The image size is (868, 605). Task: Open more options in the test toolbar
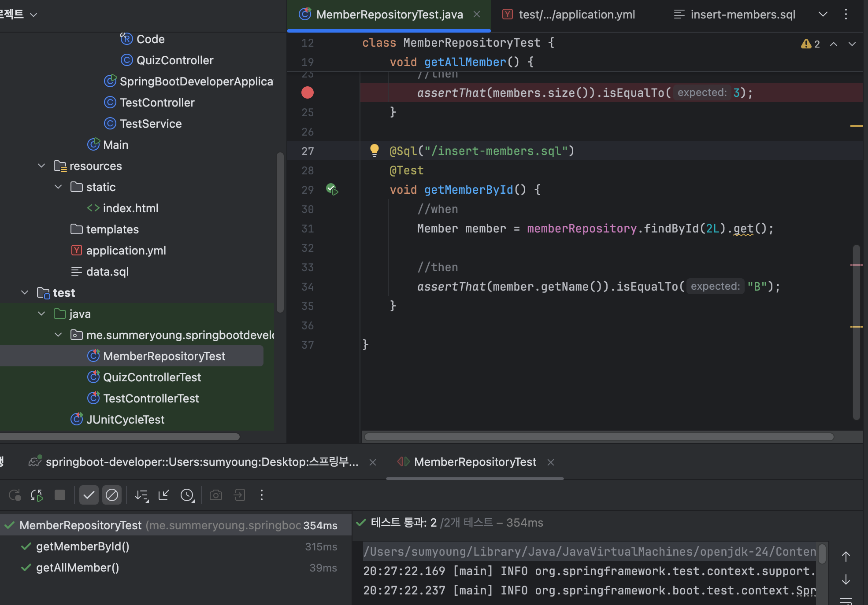(x=262, y=495)
